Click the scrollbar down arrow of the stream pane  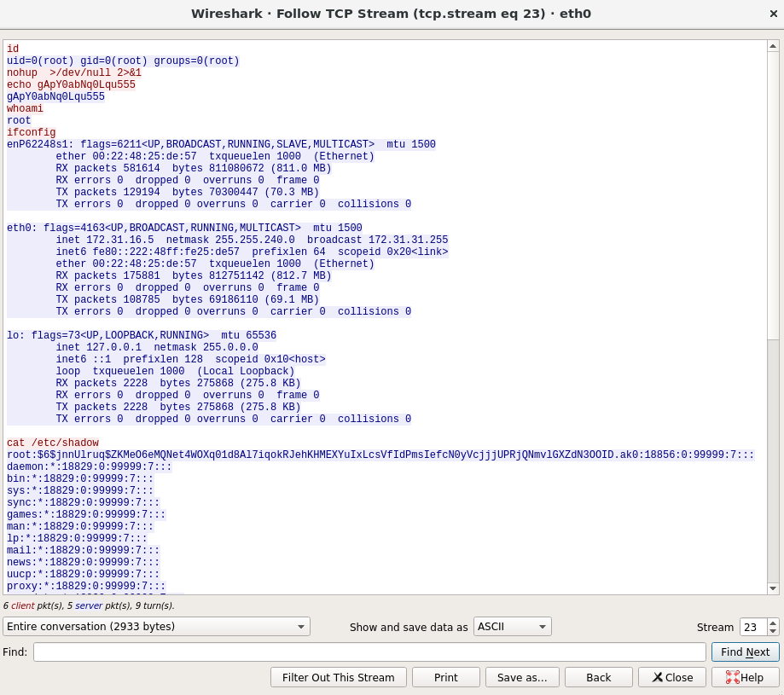coord(773,588)
